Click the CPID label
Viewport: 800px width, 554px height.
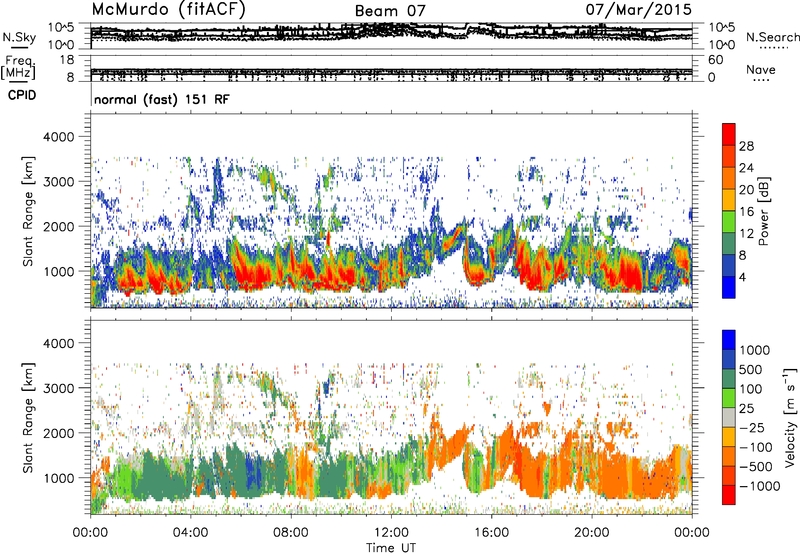point(22,95)
